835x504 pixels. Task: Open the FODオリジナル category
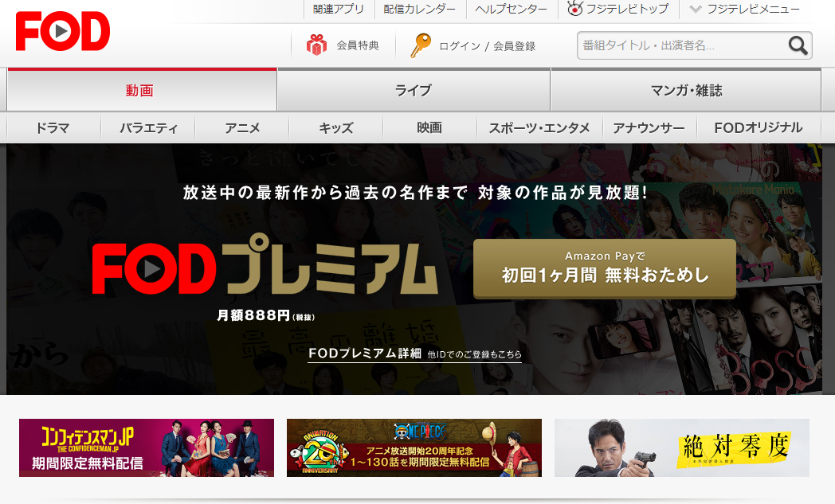[759, 127]
